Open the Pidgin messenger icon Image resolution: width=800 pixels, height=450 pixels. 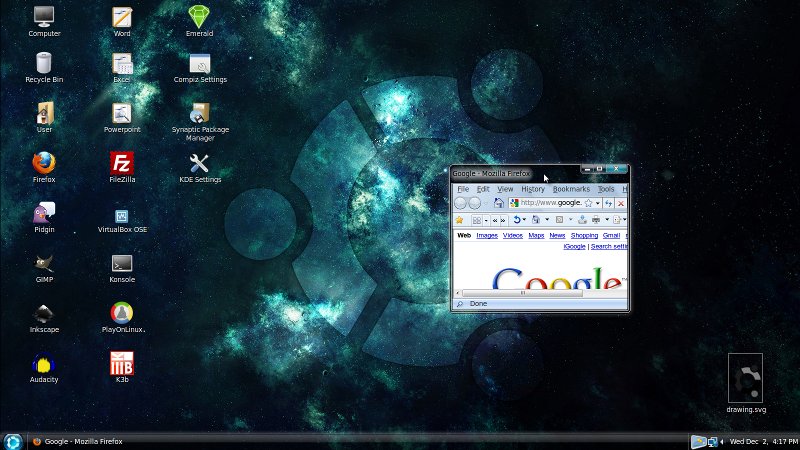click(44, 217)
